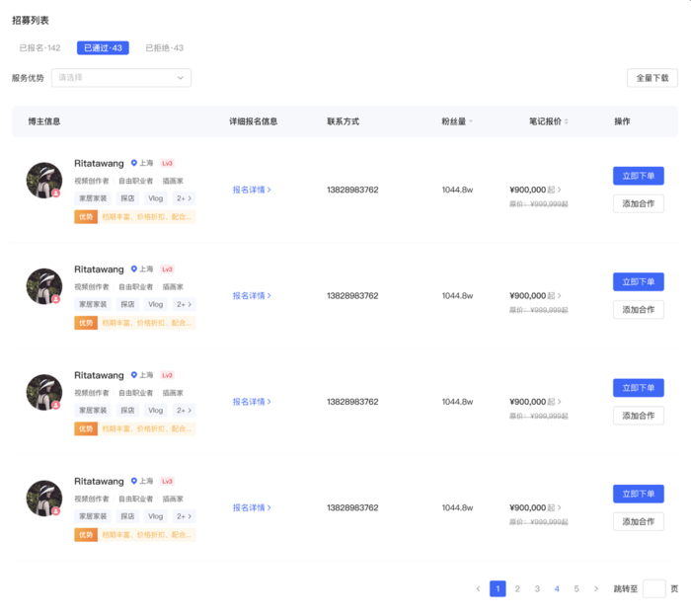Click 立即下单 in the first row
691x616 pixels.
638,176
